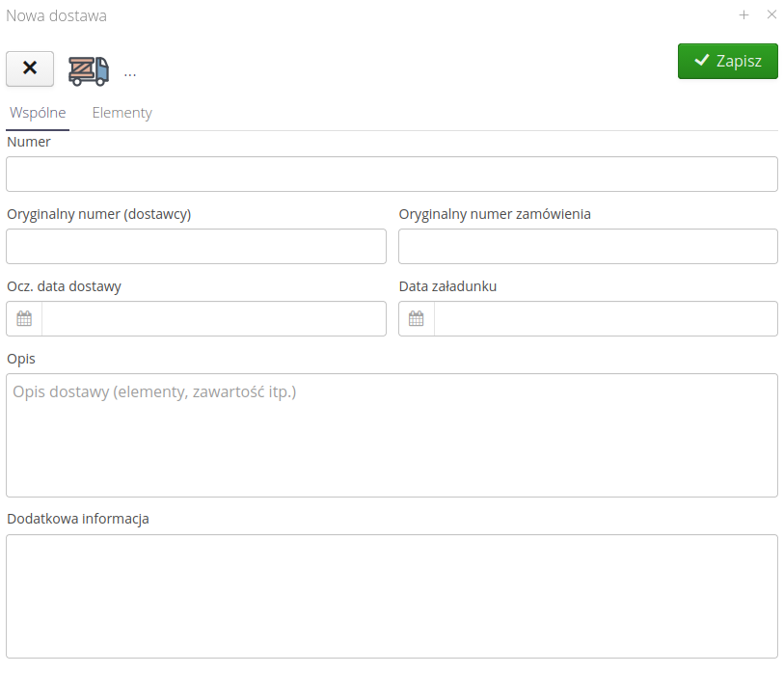Viewport: 784px width, 673px height.
Task: Save the delivery with Zapisz
Action: click(x=727, y=61)
